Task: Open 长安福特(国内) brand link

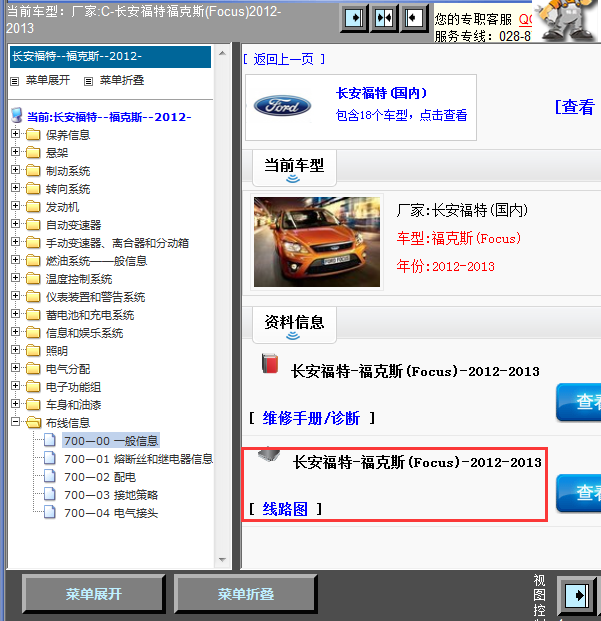Action: point(381,93)
